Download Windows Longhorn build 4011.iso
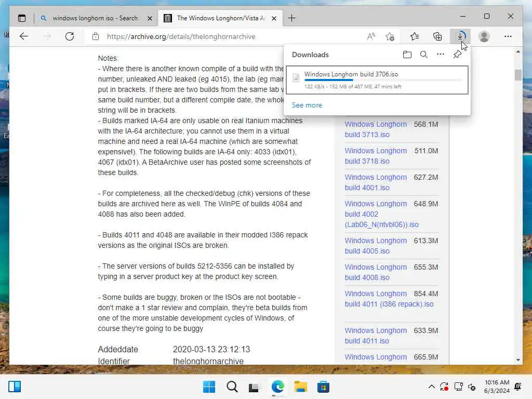Screen dimensions: 532x399 [x=376, y=336]
